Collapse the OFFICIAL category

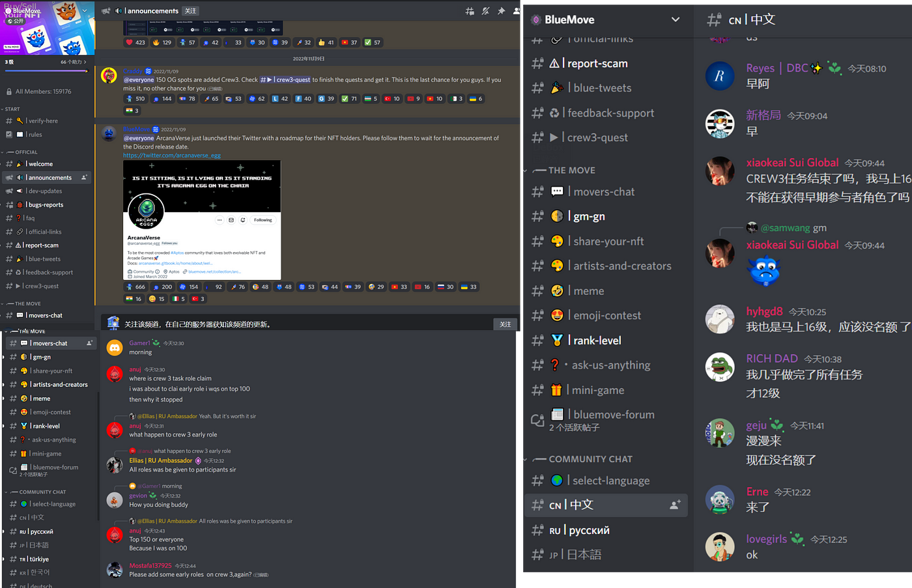pyautogui.click(x=20, y=152)
